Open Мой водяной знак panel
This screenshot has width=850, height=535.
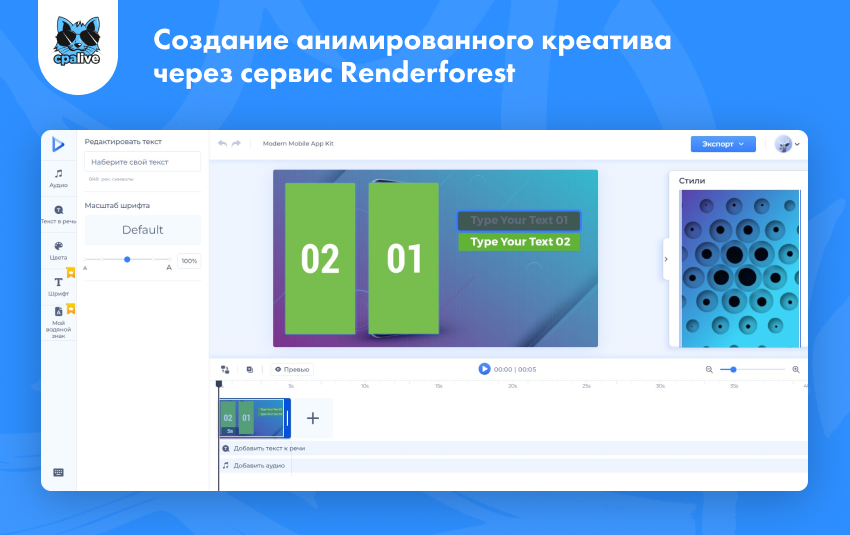(x=59, y=323)
